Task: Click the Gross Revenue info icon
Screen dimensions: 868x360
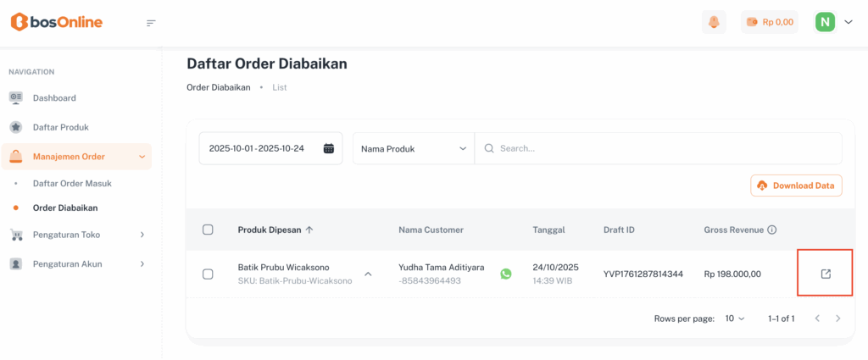Action: pos(772,230)
